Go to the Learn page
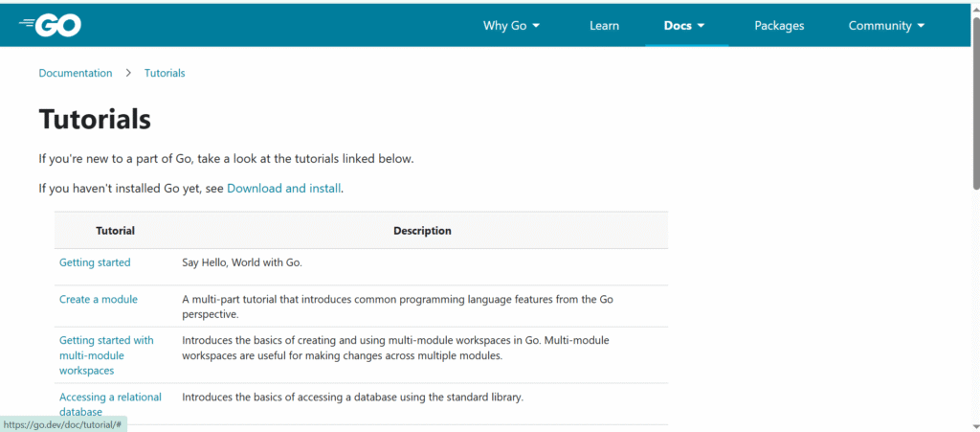The width and height of the screenshot is (980, 432). [605, 26]
